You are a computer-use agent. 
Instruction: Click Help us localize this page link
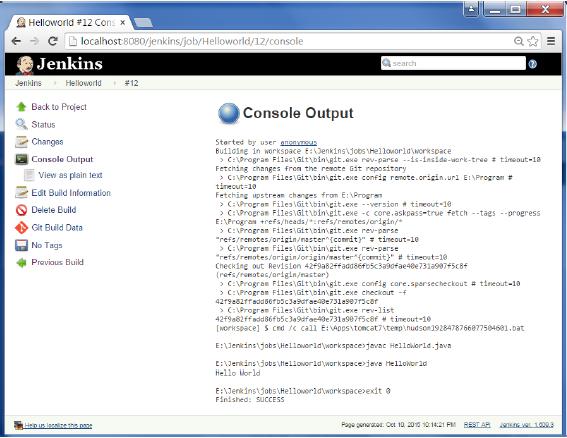[58, 425]
